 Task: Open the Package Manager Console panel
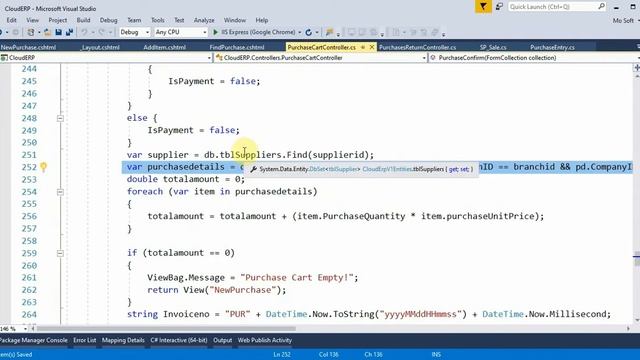[34, 340]
